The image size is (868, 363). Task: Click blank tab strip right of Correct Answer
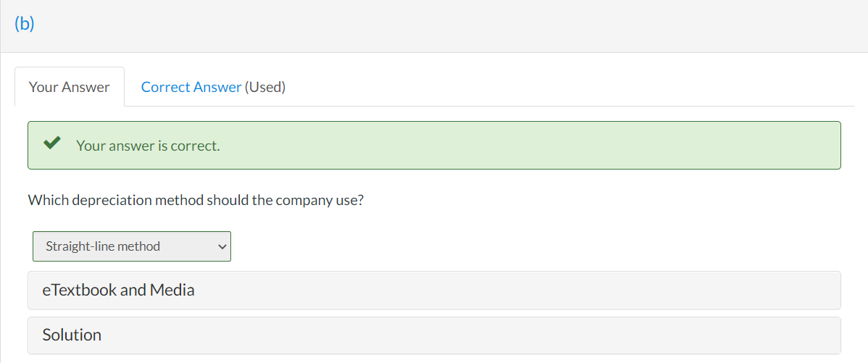pyautogui.click(x=580, y=87)
